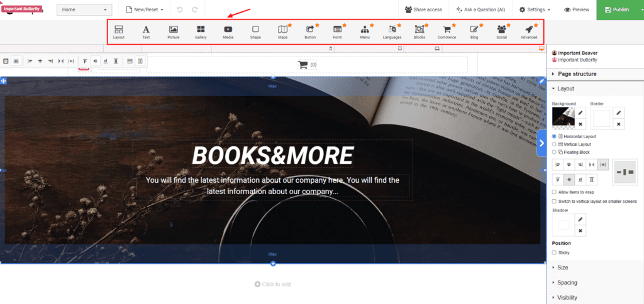644x304 pixels.
Task: Toggle vertical center alignment in the Layout panel
Action: point(569,179)
